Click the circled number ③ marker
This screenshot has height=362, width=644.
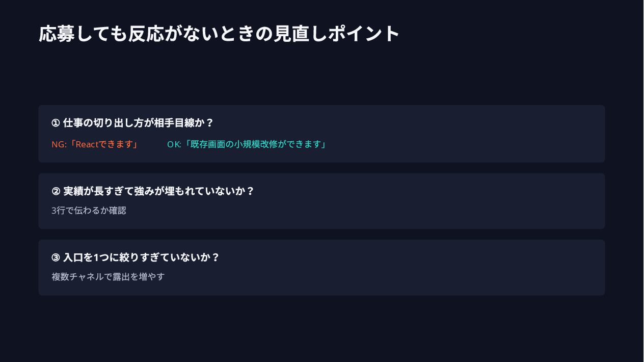point(56,257)
